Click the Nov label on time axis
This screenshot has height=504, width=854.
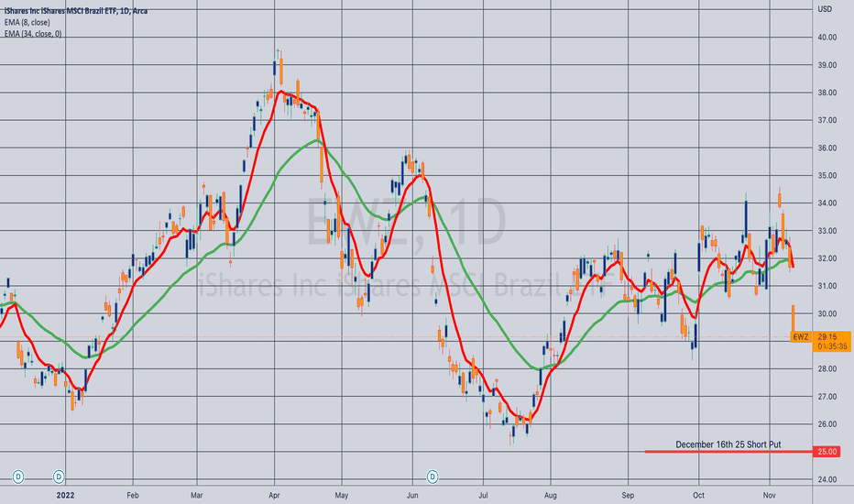click(769, 495)
